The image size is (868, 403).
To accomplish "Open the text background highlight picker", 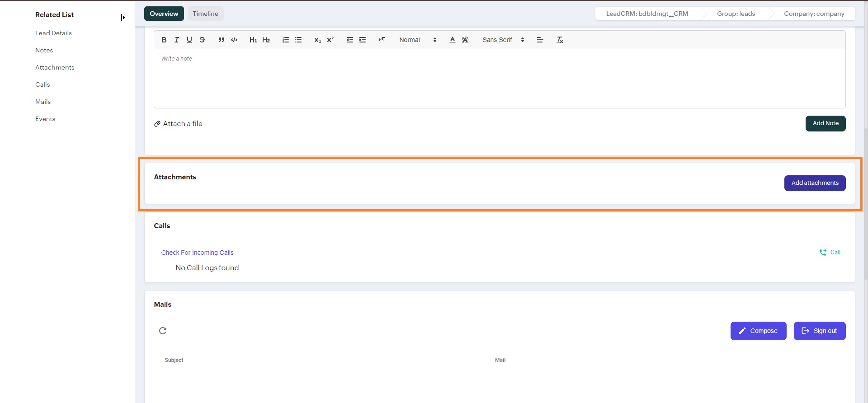I will [465, 40].
